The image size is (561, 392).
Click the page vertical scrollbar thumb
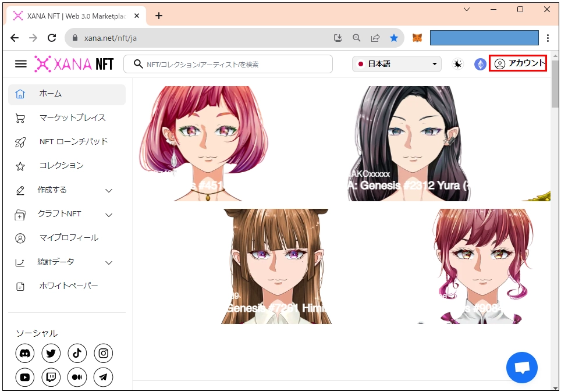pyautogui.click(x=555, y=84)
